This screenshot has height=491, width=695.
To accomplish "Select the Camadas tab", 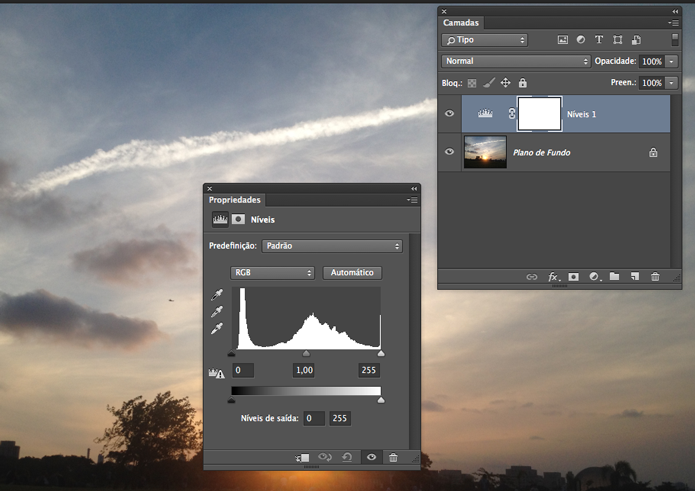I will 461,23.
